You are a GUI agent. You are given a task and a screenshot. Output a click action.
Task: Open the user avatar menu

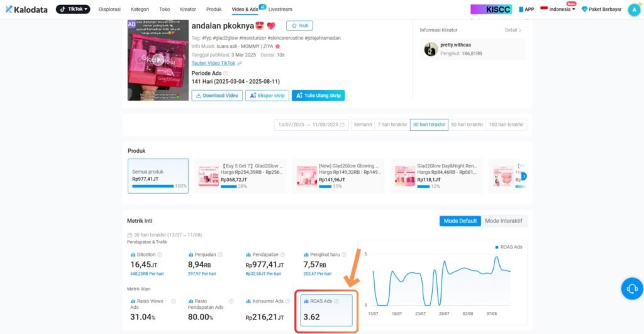[x=634, y=9]
